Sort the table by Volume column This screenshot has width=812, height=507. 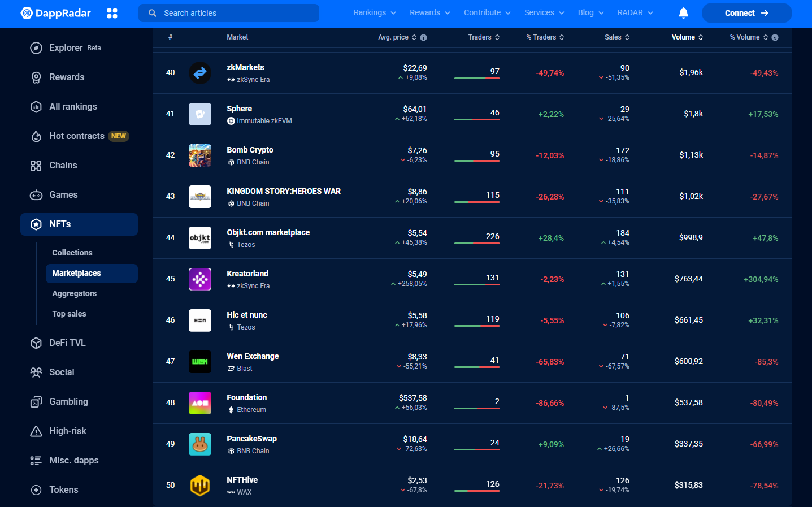pyautogui.click(x=687, y=37)
